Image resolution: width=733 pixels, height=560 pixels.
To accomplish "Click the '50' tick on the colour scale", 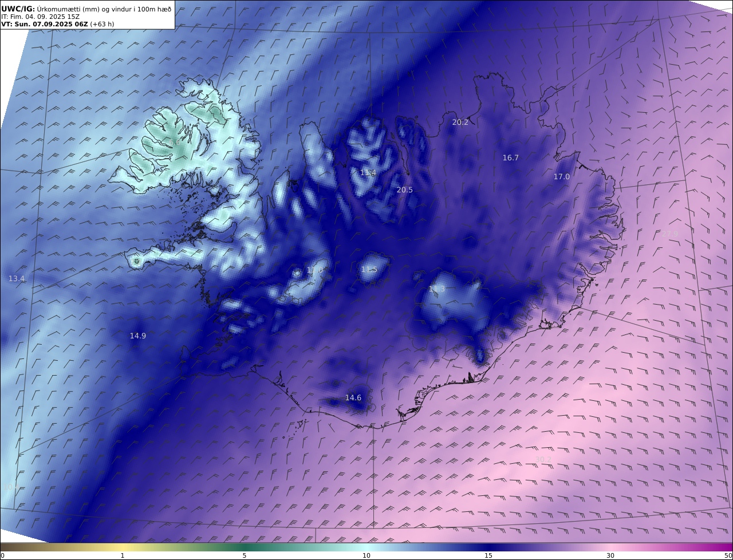I will click(x=728, y=555).
